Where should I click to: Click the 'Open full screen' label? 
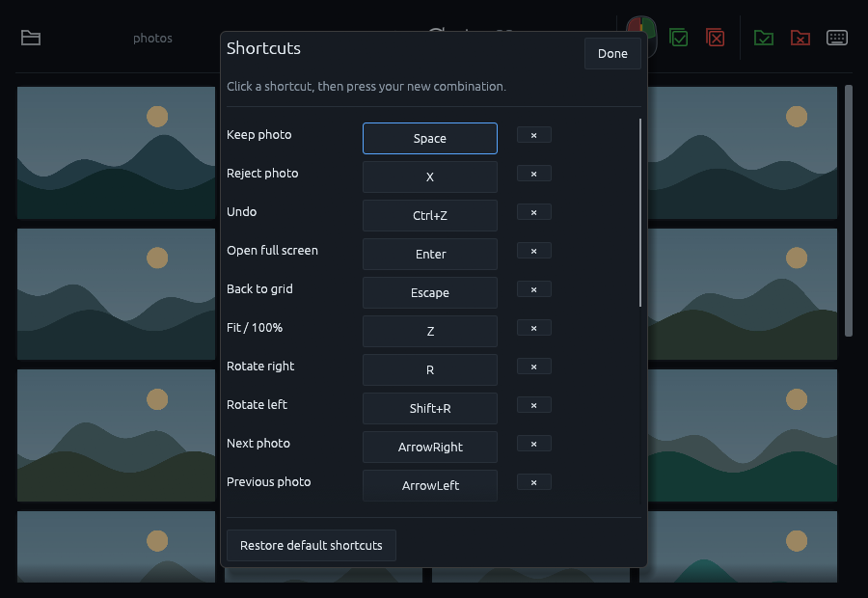point(272,250)
